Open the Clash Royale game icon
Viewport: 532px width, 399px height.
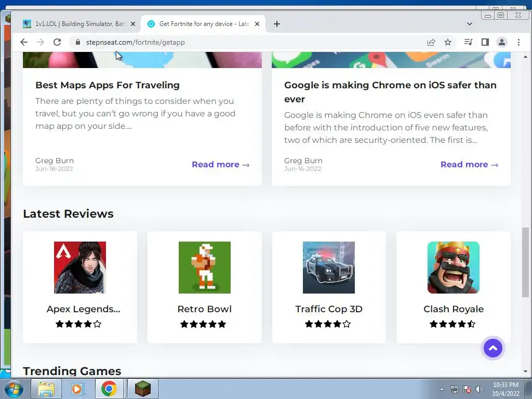coord(453,268)
